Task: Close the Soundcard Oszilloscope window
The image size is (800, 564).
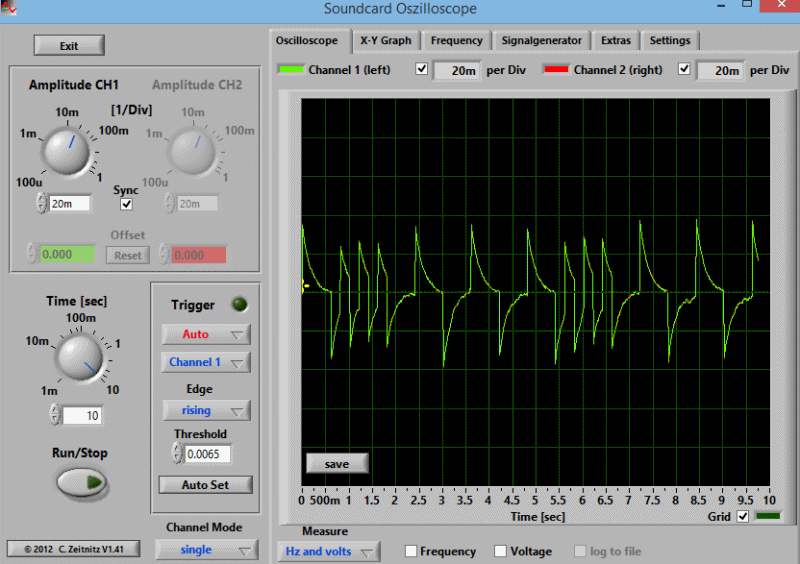Action: (x=781, y=5)
